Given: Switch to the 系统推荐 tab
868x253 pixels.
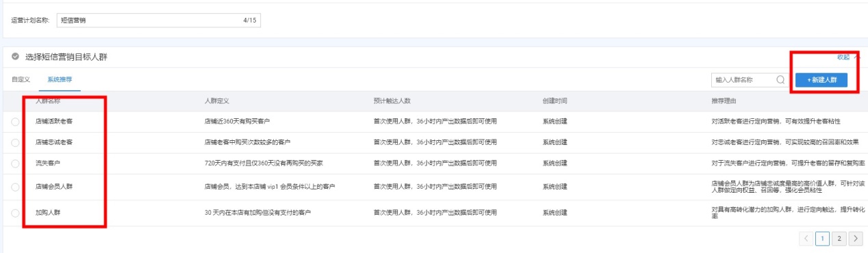Looking at the screenshot, I should [x=60, y=80].
